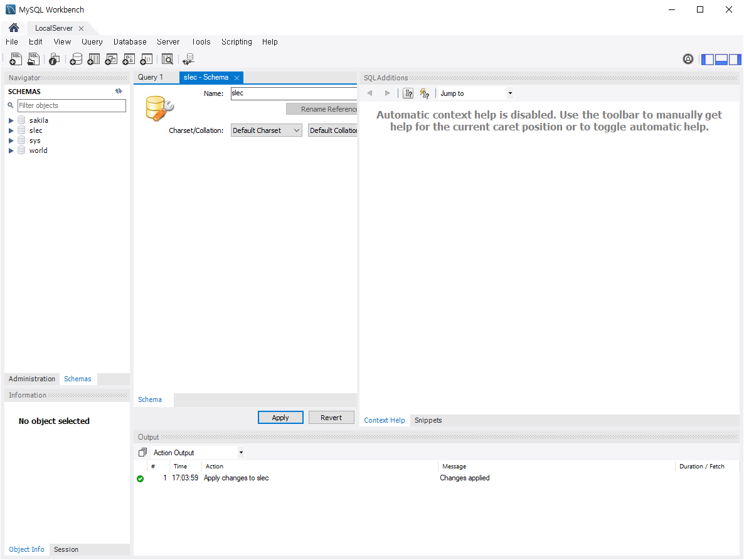Switch to the Administration navigator tab
The height and width of the screenshot is (560, 744).
click(x=32, y=379)
